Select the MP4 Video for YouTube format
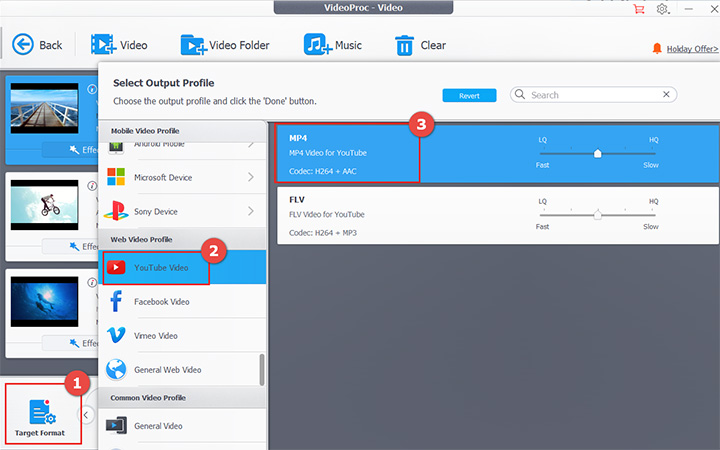Viewport: 720px width, 450px height. [497, 154]
